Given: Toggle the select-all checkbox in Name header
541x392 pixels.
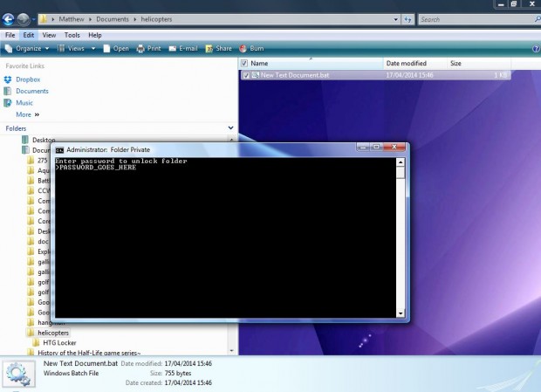Looking at the screenshot, I should pyautogui.click(x=244, y=63).
